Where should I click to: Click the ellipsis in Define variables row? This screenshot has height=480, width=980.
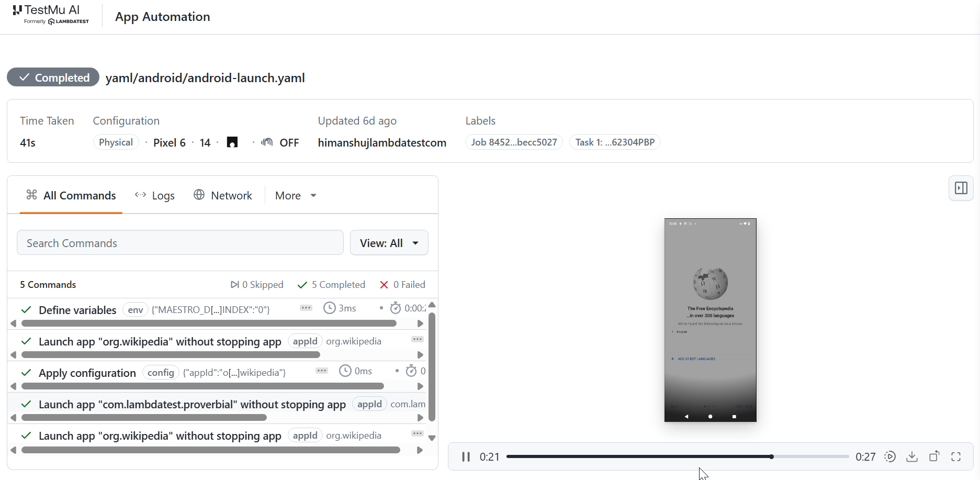[306, 308]
